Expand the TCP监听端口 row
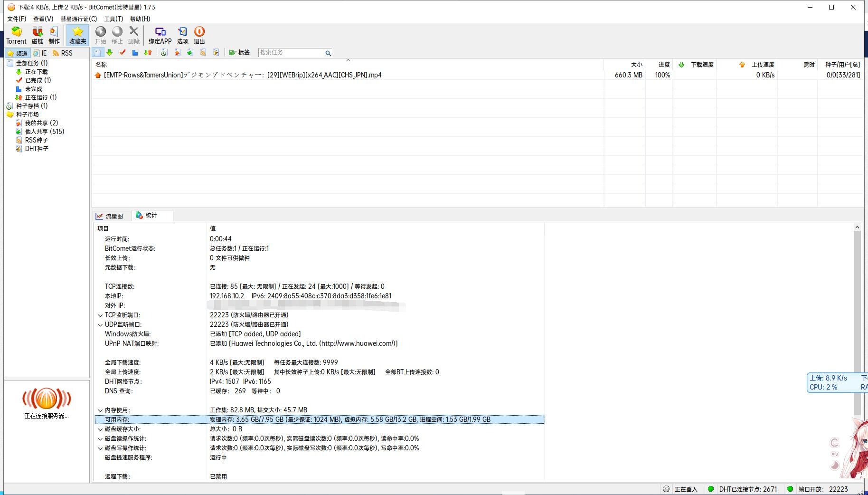Viewport: 868px width, 495px height. point(100,315)
